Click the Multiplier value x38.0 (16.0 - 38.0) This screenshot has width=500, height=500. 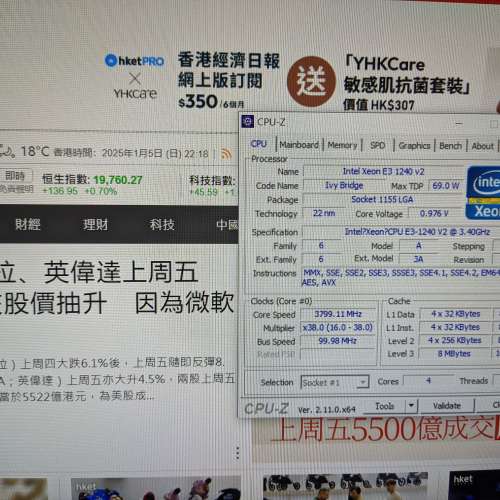point(338,327)
